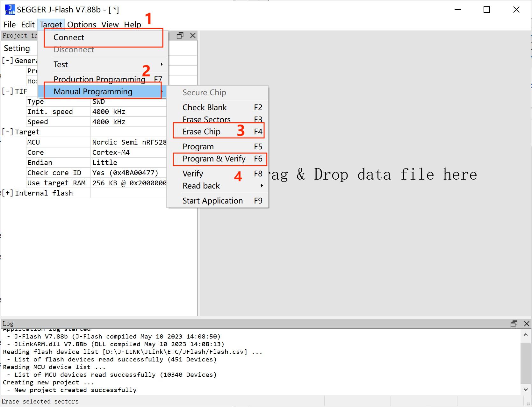
Task: Expand the Read back submenu arrow
Action: (262, 186)
